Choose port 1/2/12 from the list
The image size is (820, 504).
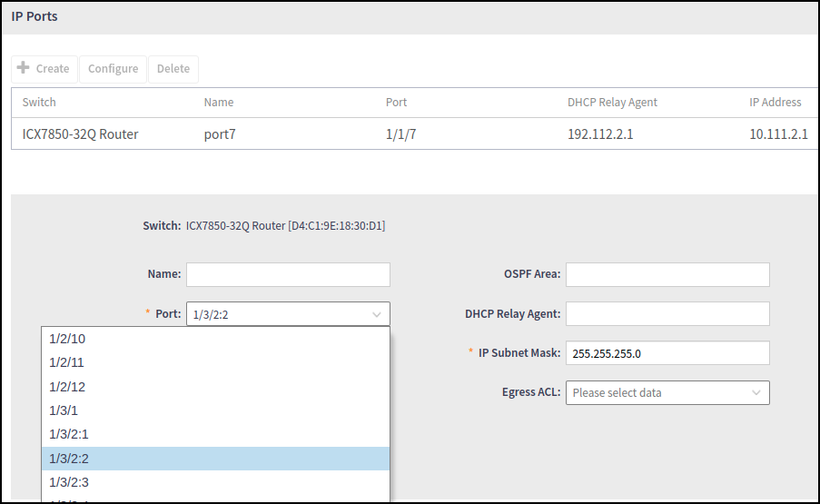point(215,387)
